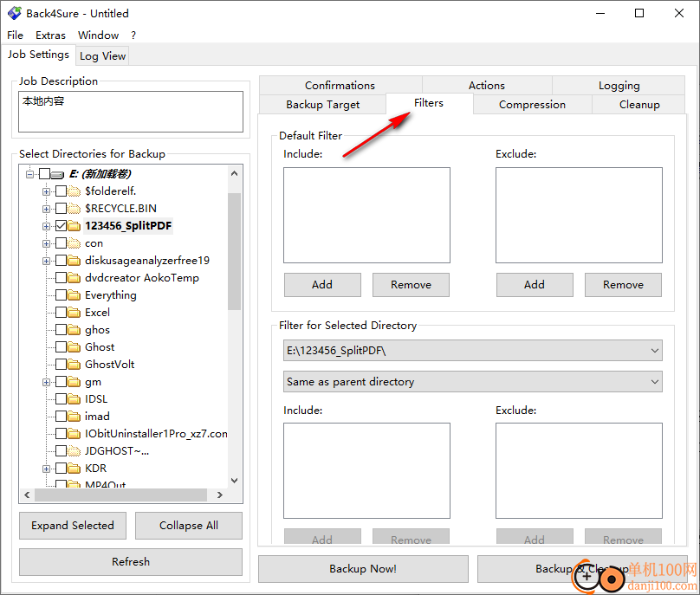Expand the diskusageanalyzerfree19 tree node
This screenshot has width=700, height=595.
[x=47, y=261]
